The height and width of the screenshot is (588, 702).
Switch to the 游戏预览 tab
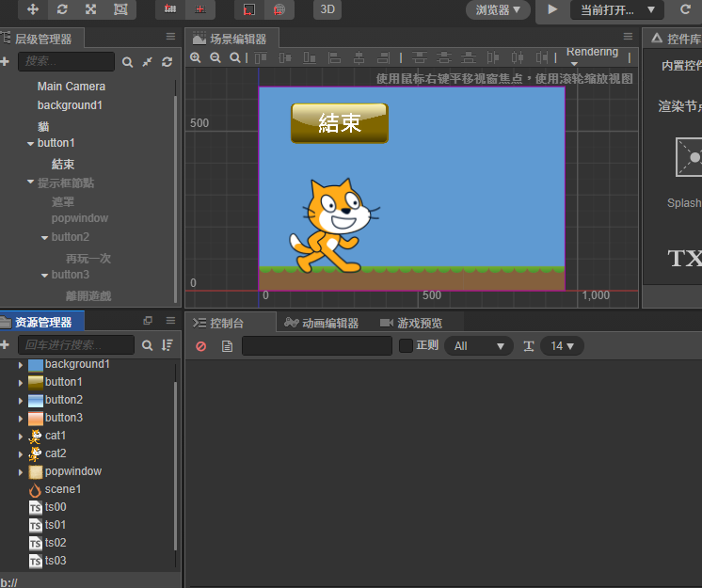(x=411, y=323)
